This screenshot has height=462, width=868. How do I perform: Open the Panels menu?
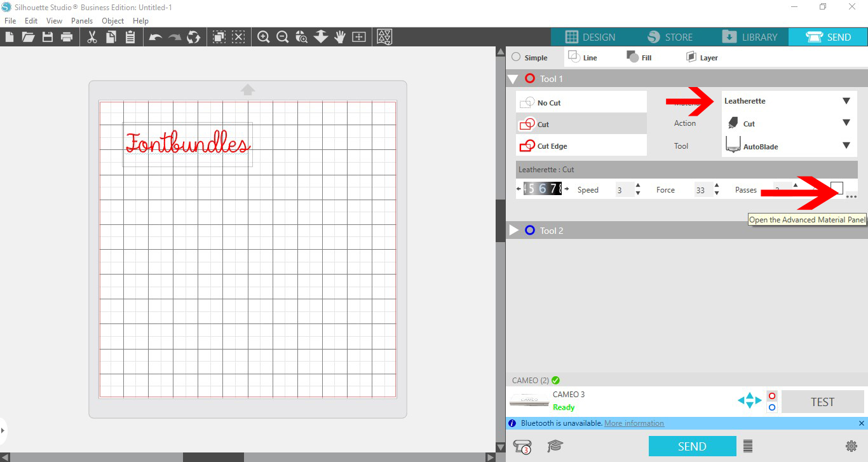click(82, 20)
